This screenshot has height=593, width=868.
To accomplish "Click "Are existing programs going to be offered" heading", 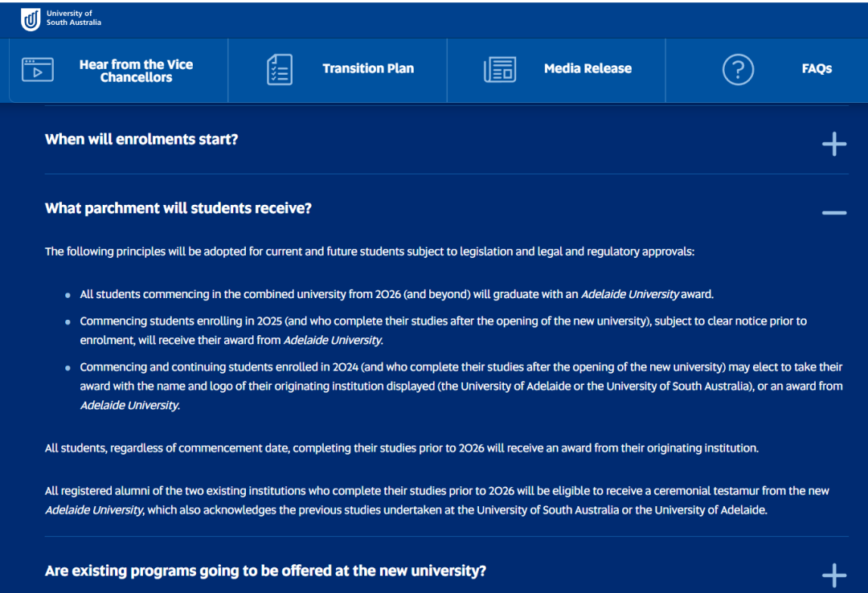I will click(265, 571).
